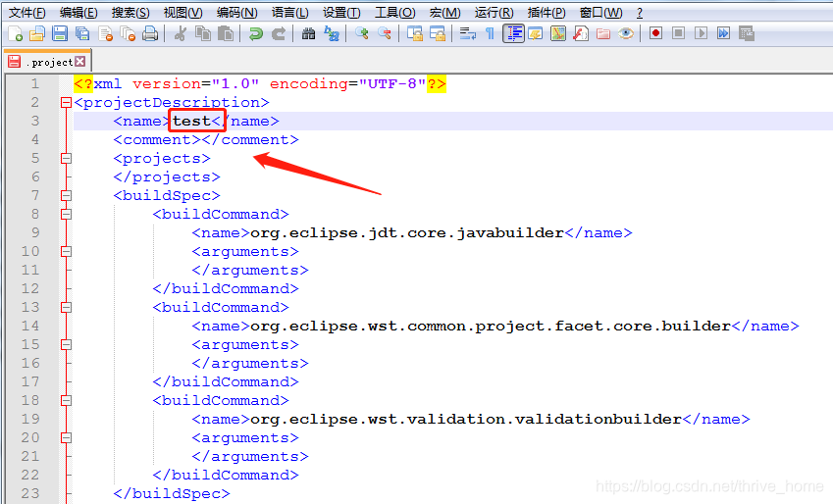Click text org.eclipse.wst.validation.validationbuilder

[x=466, y=419]
